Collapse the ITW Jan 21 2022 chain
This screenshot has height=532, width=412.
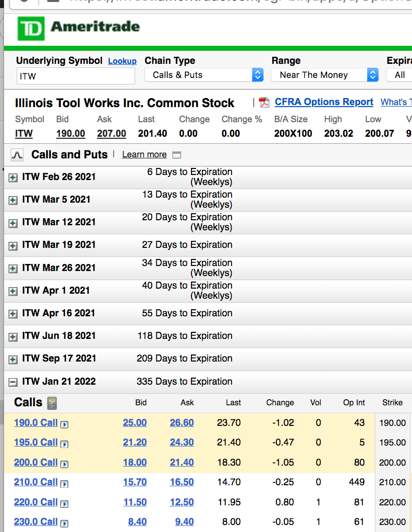13,382
